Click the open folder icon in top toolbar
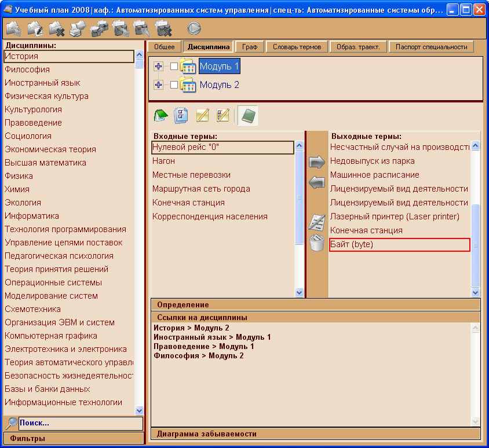Viewport: 489px width, 448px height. pos(14,28)
